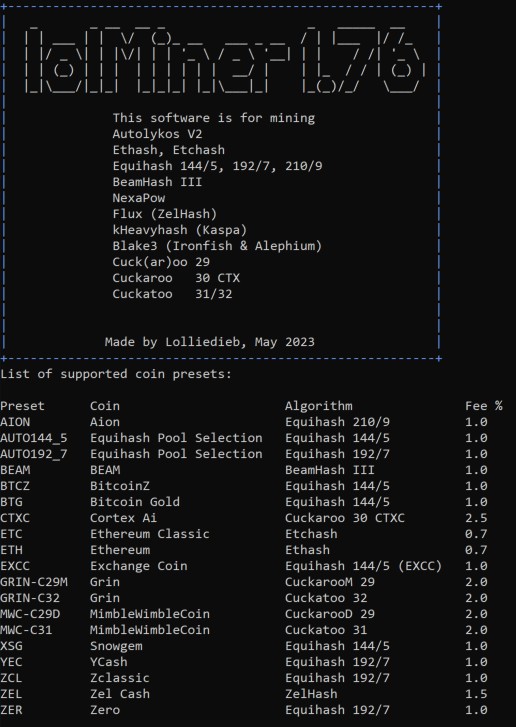Click the AUTO192_7 preset name
Screen dimensions: 516x727
[x=34, y=454]
